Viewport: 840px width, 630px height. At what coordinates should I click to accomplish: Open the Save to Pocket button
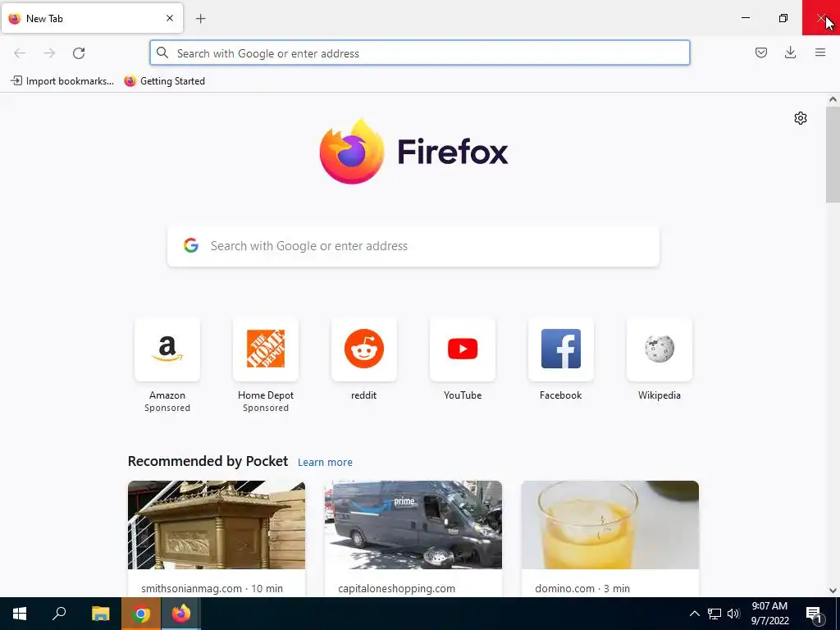click(760, 52)
